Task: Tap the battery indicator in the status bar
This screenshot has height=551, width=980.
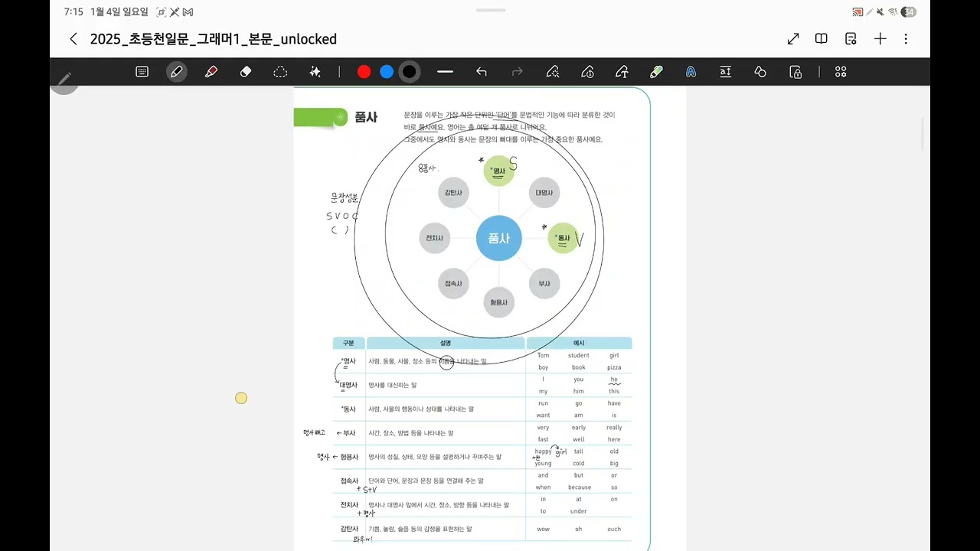Action: tap(909, 11)
